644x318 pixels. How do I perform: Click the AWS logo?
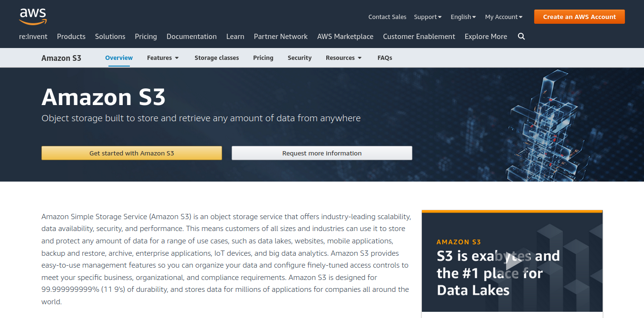(x=33, y=17)
